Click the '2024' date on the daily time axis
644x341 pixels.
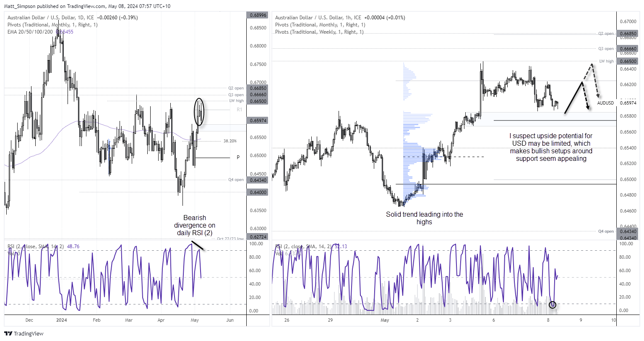point(61,320)
